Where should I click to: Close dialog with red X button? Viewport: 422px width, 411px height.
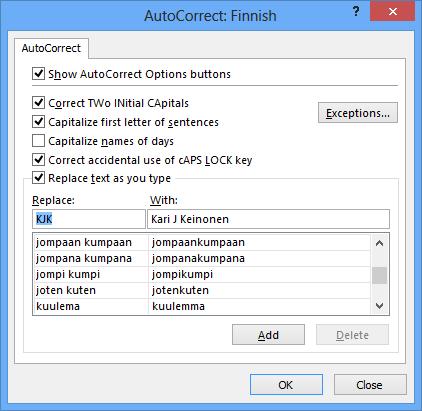point(393,11)
